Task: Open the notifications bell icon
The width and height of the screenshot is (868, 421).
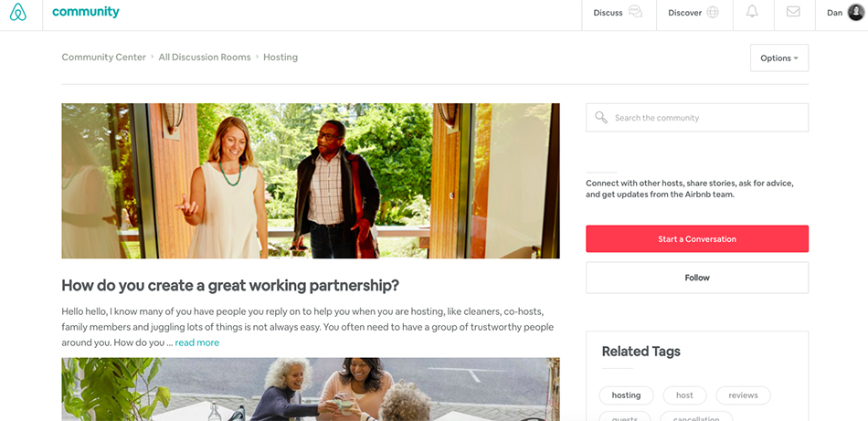Action: click(752, 12)
